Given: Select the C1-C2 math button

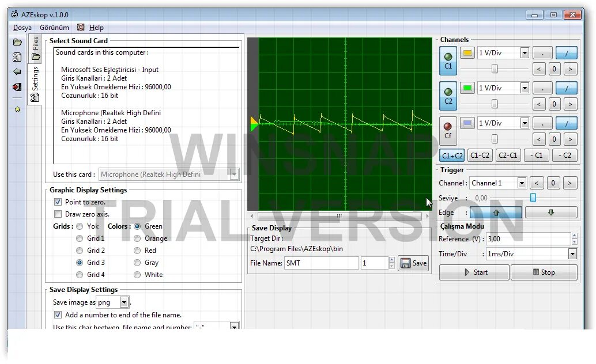Looking at the screenshot, I should tap(480, 156).
